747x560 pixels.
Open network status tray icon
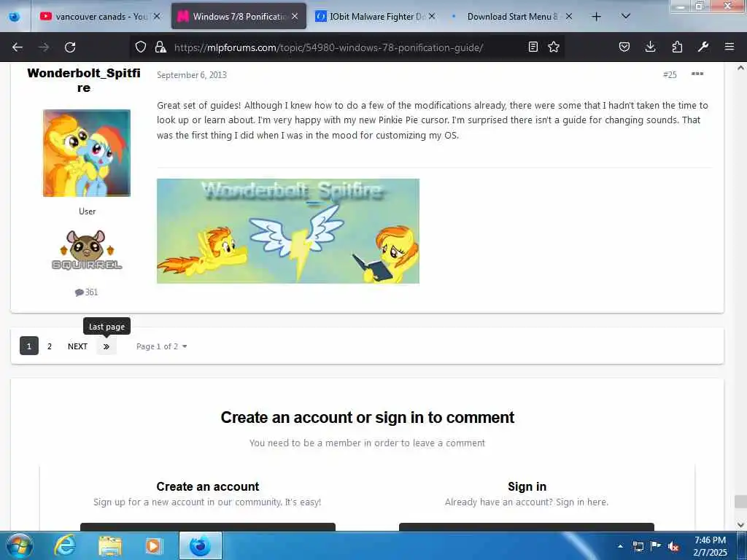638,546
